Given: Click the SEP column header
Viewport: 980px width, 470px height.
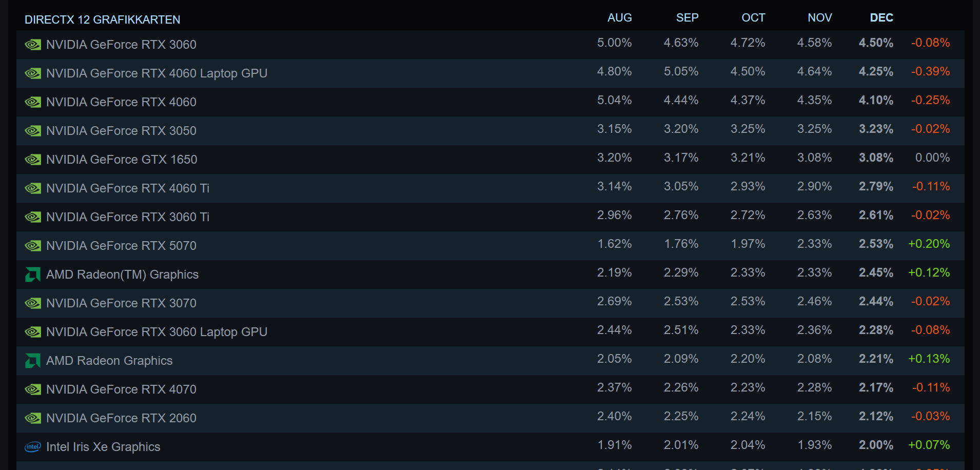Looking at the screenshot, I should pyautogui.click(x=687, y=17).
